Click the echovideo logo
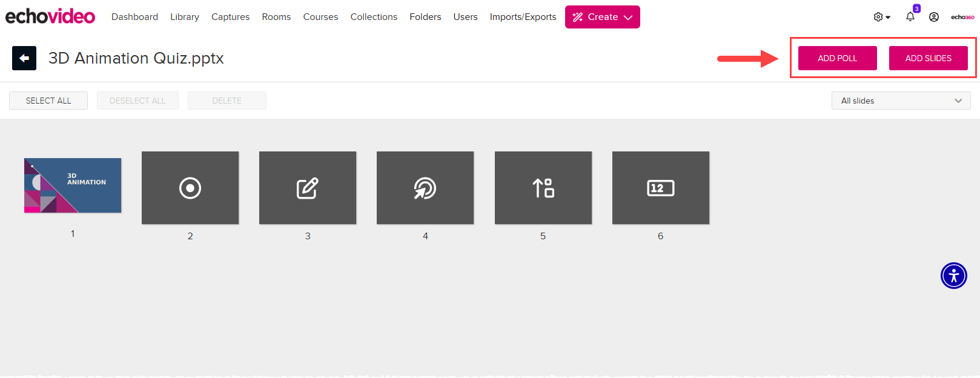 (50, 16)
